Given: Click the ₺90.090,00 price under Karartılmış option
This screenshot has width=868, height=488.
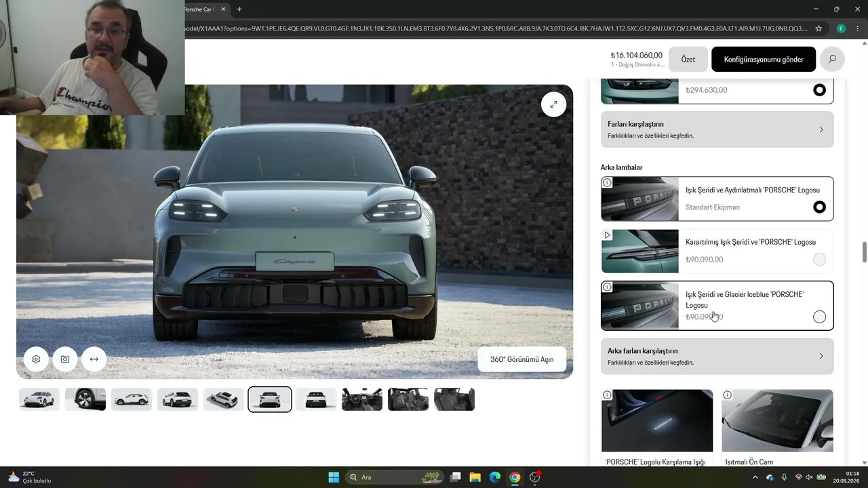Looking at the screenshot, I should point(704,260).
